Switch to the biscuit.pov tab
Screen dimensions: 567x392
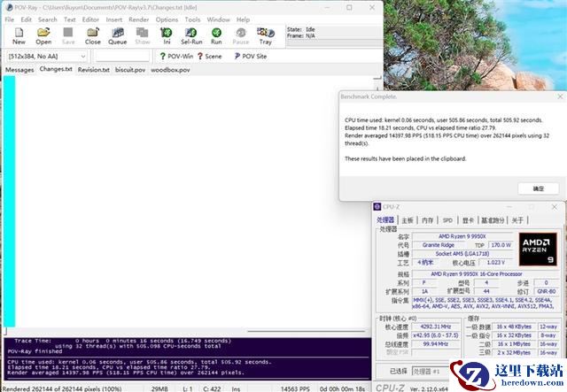pos(130,70)
